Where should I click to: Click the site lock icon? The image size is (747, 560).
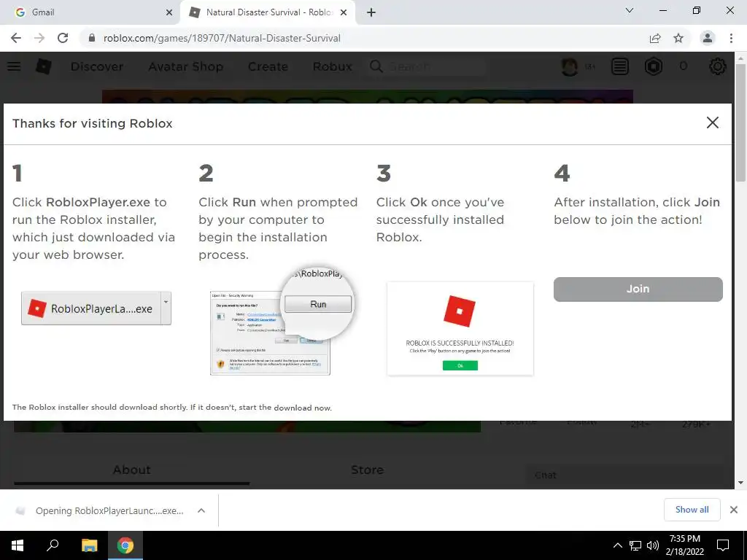click(92, 38)
